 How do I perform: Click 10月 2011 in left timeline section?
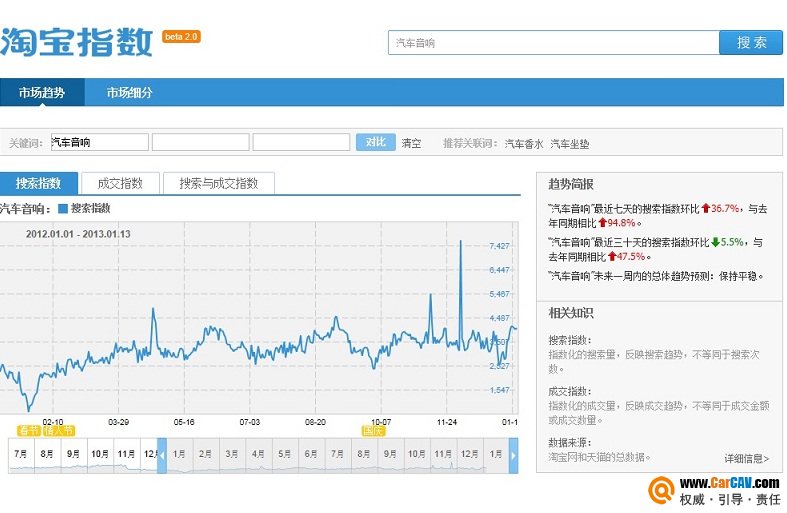[x=100, y=454]
